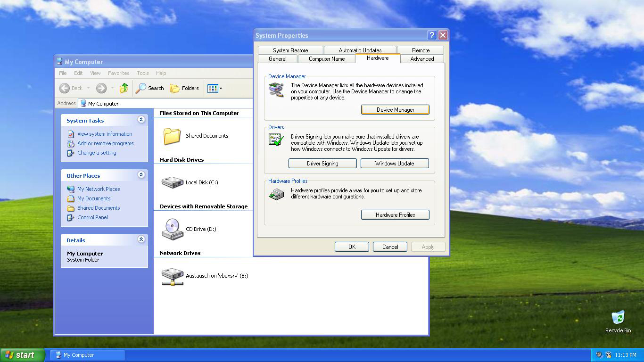Select the Hardware tab

[378, 58]
